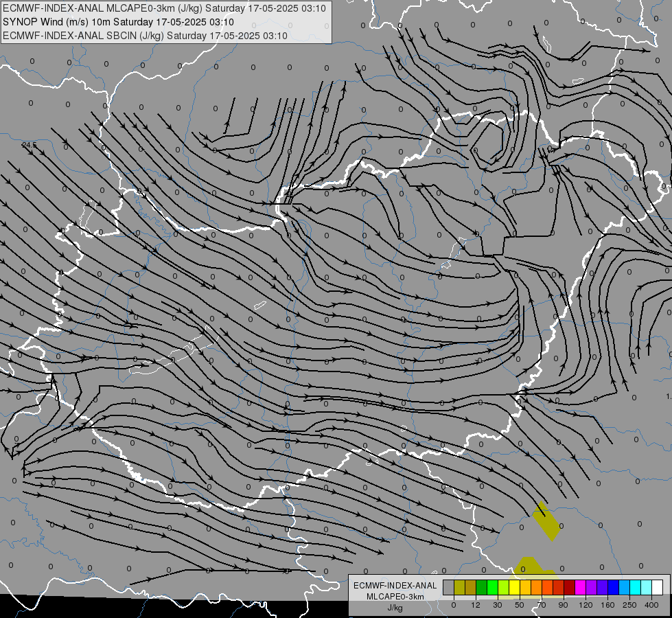
Task: Click the legend scale value 70
Action: coord(542,605)
